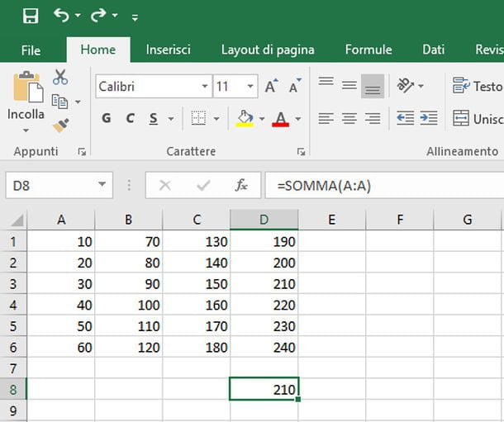The width and height of the screenshot is (504, 422).
Task: Apply red font color A
Action: pos(281,119)
